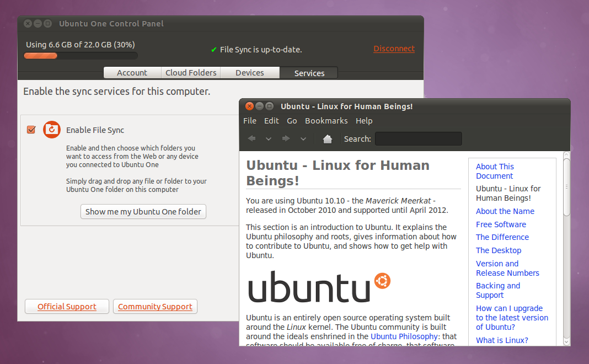Open the File menu
This screenshot has height=364, width=589.
(x=250, y=121)
